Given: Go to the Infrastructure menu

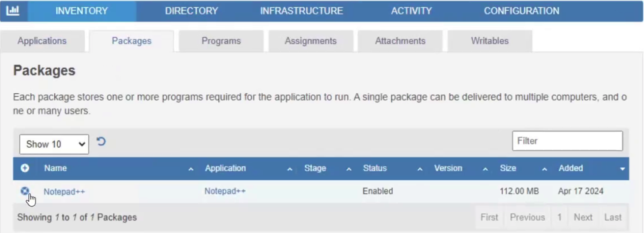Looking at the screenshot, I should tap(301, 11).
